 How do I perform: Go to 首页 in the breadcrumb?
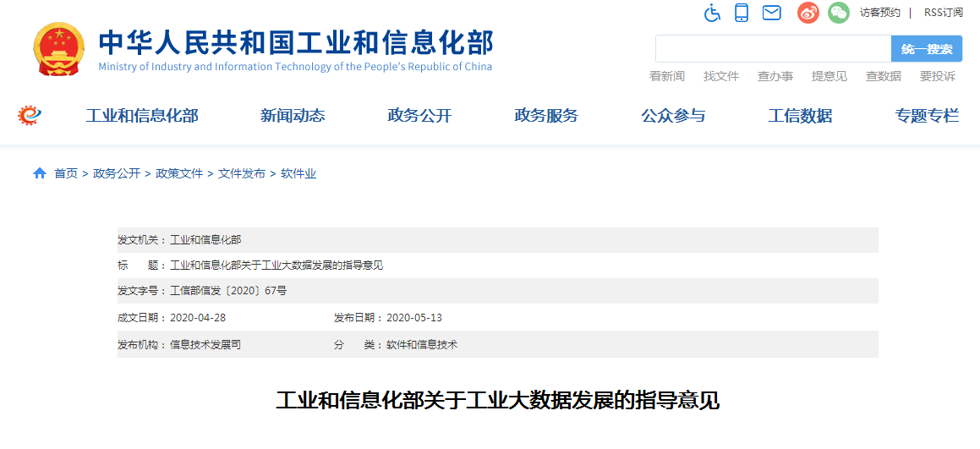(66, 174)
